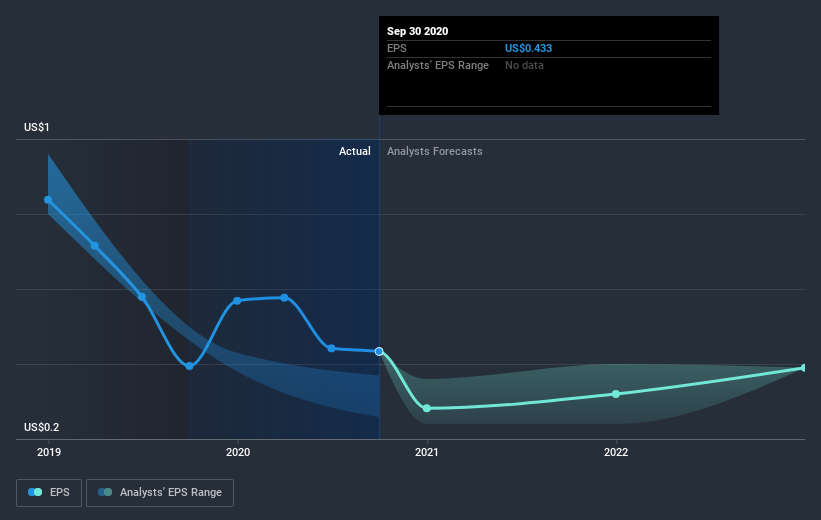The image size is (821, 520).
Task: Click the US$0.2 y-axis label
Action: pos(41,427)
